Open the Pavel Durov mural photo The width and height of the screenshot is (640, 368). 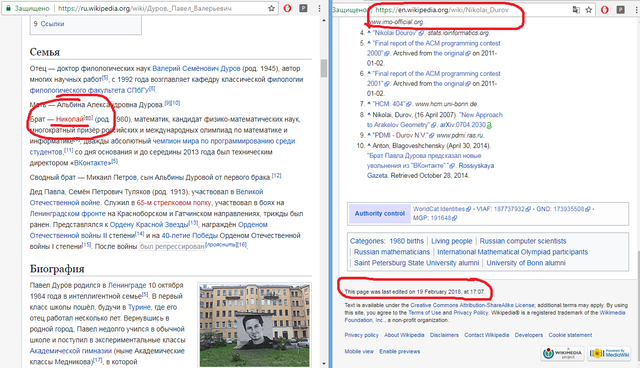254,325
